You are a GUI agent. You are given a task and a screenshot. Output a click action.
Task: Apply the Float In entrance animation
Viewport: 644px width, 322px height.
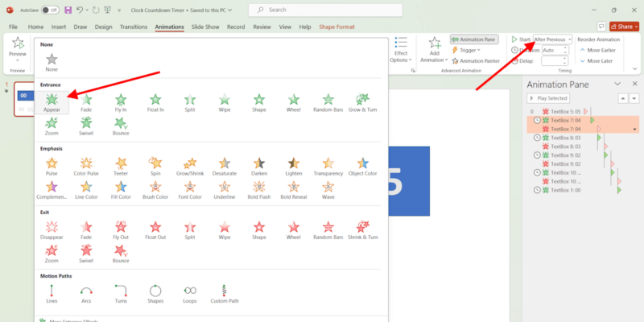[155, 103]
